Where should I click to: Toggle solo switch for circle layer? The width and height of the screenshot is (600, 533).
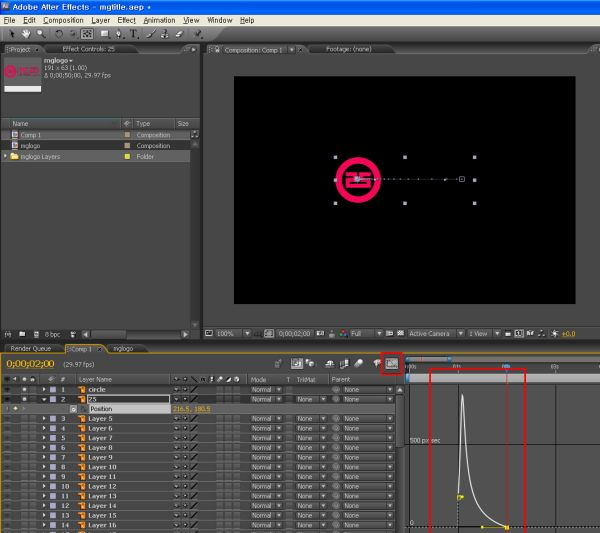24,390
